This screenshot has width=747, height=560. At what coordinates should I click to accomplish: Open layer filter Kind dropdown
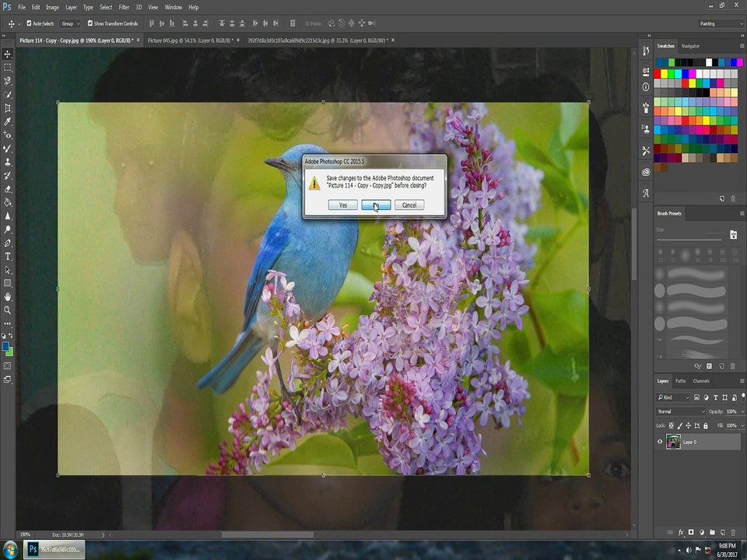(x=673, y=397)
